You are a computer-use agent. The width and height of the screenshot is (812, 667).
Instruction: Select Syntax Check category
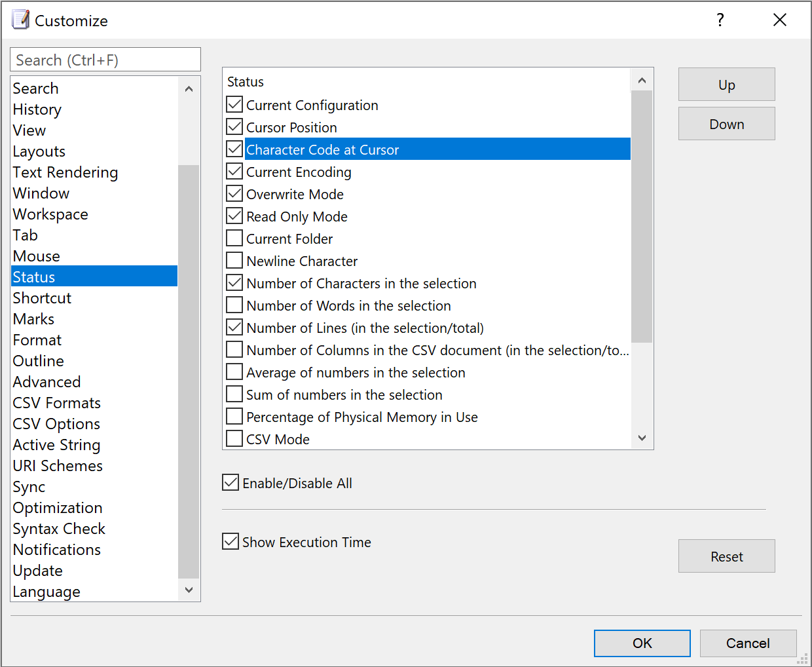pos(94,529)
